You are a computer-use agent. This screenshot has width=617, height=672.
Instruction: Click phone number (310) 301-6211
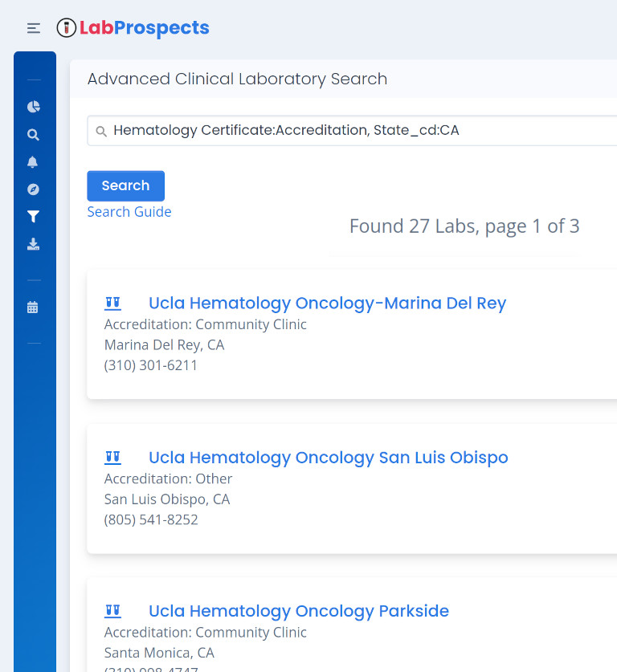click(151, 365)
